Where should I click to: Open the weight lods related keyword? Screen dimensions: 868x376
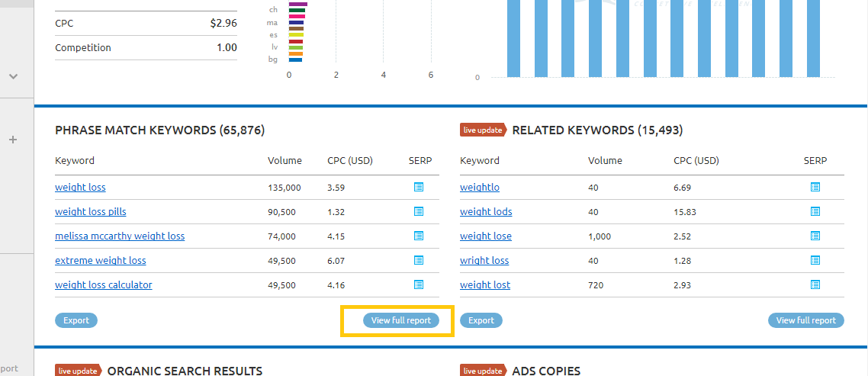point(486,211)
